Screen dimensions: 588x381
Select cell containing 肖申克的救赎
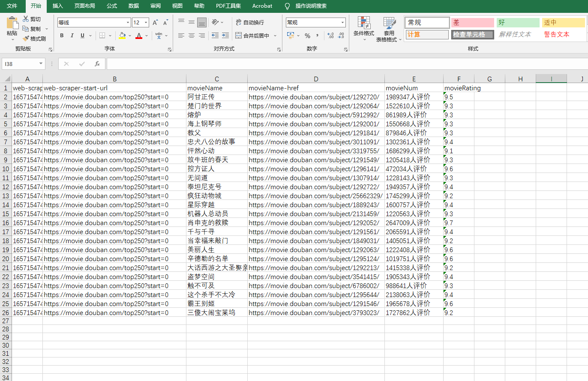[217, 223]
